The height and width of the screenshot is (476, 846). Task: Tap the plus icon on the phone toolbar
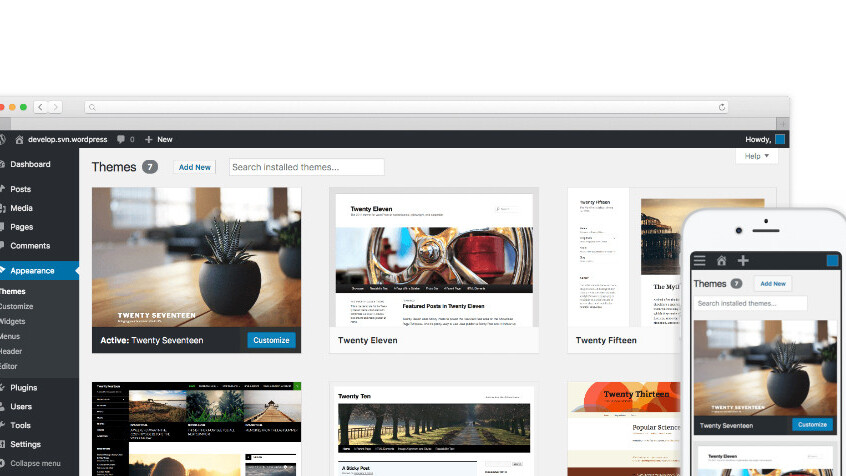point(742,261)
